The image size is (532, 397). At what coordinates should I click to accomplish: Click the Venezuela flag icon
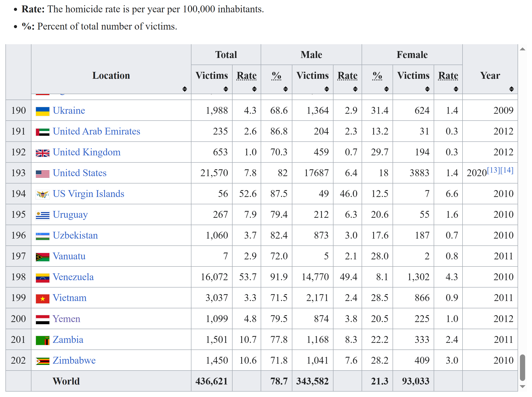click(43, 278)
